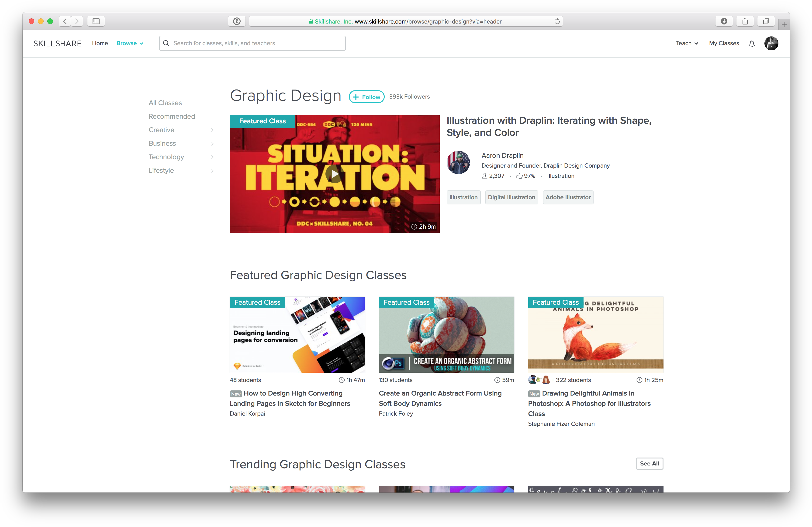Follow the Graphic Design category
The image size is (812, 527).
coord(366,97)
